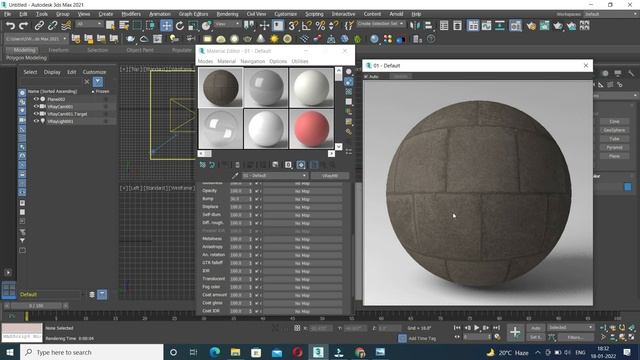The width and height of the screenshot is (640, 360).
Task: Click Get Material icon in Material Editor toolbar
Action: point(202,165)
